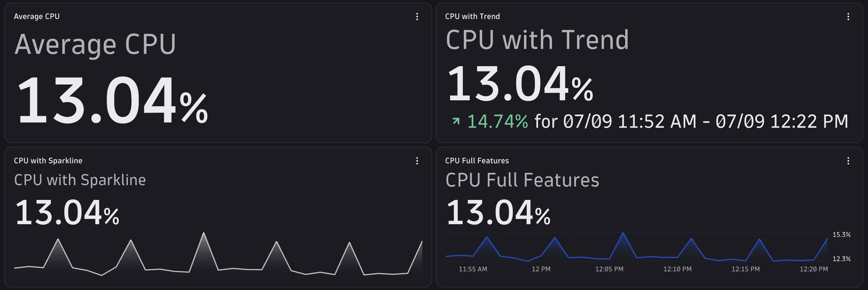Select the CPU Full Features tile title
868x290 pixels.
pos(477,161)
